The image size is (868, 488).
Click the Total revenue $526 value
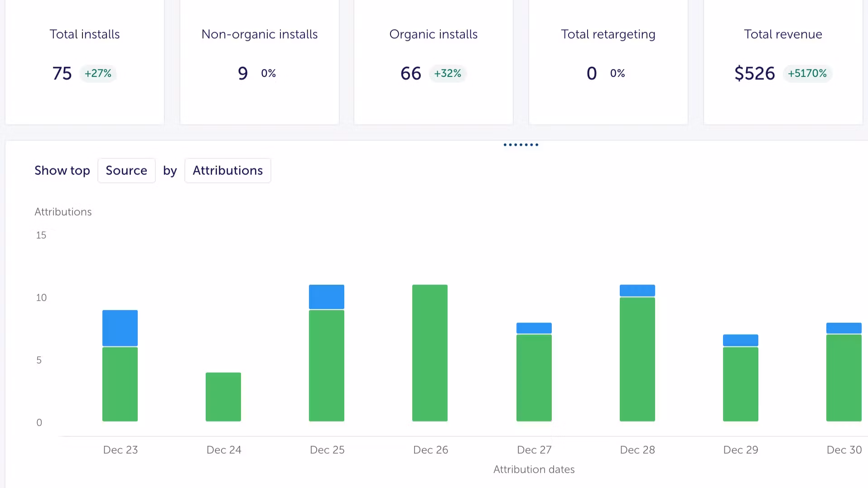754,73
